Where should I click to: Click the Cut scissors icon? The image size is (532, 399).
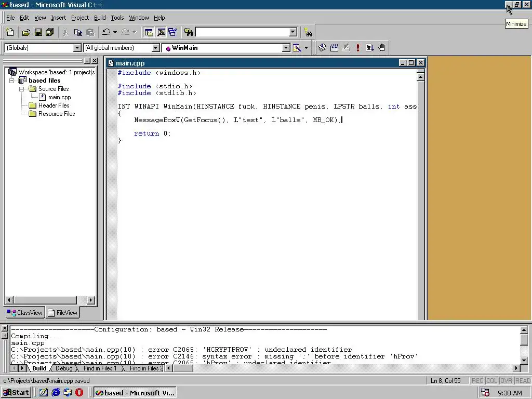(65, 32)
